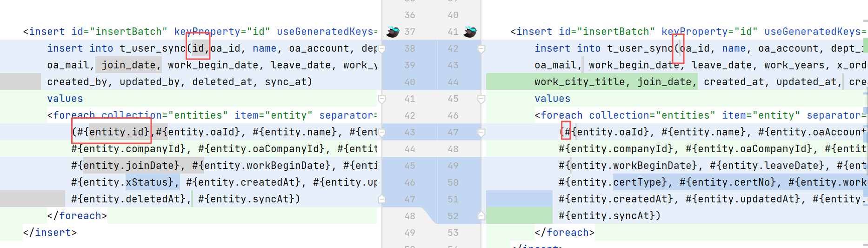This screenshot has width=868, height=248.
Task: Click the fold end marker at right line 52
Action: click(x=481, y=216)
